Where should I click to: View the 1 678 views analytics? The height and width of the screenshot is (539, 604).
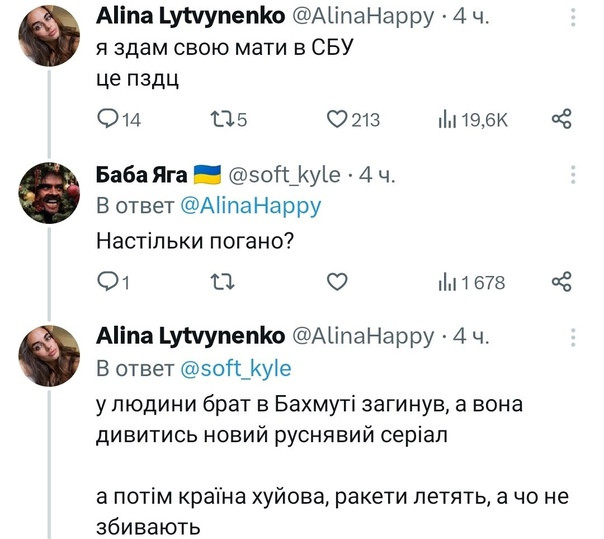click(446, 282)
